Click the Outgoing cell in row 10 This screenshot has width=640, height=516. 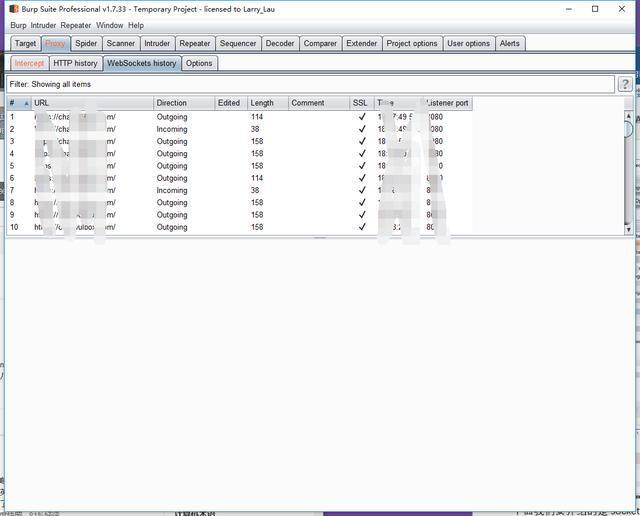tap(172, 227)
